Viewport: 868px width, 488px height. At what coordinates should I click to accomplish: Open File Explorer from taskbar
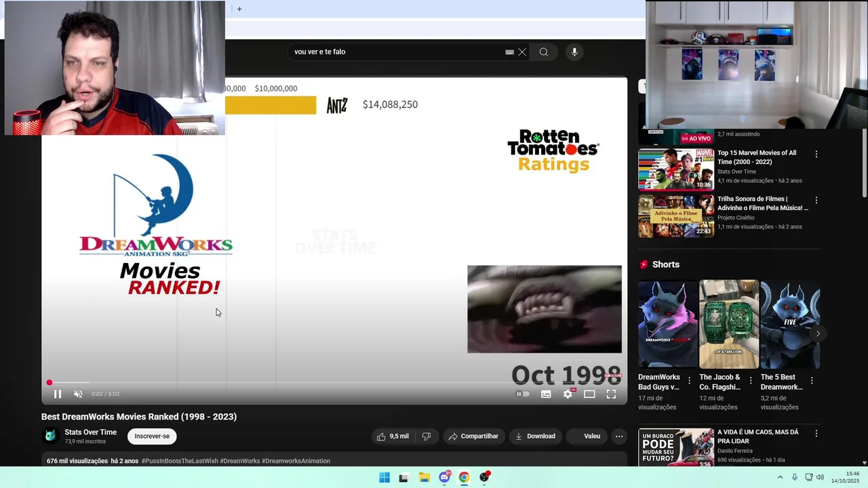[424, 477]
